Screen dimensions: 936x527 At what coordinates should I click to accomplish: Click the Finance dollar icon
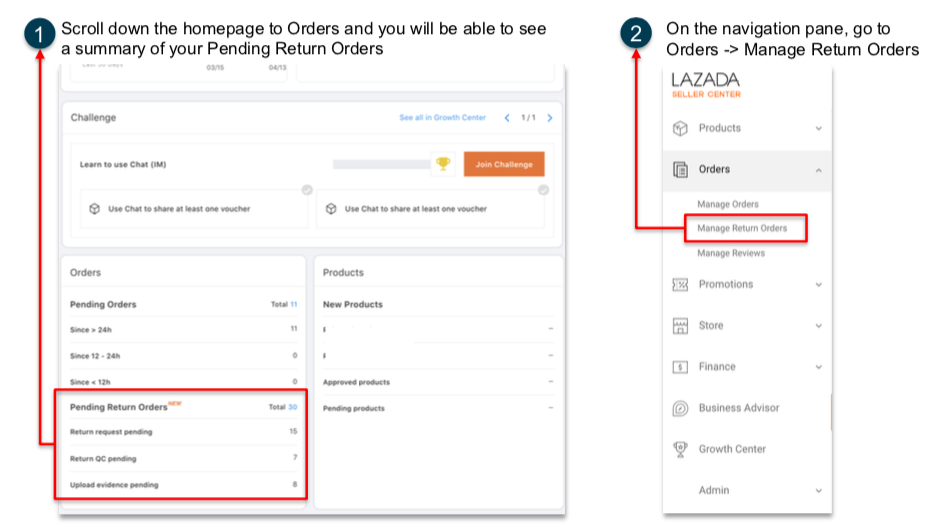click(x=680, y=367)
